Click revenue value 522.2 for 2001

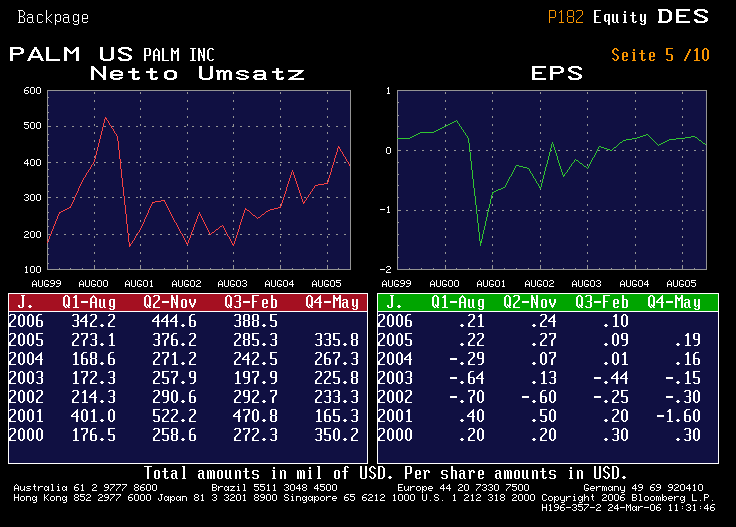pyautogui.click(x=174, y=416)
